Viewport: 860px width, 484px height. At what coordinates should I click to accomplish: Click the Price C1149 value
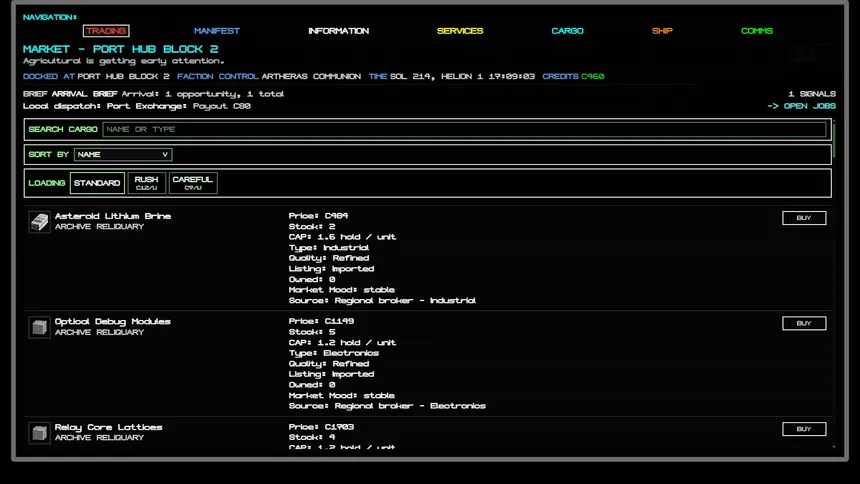click(x=321, y=321)
